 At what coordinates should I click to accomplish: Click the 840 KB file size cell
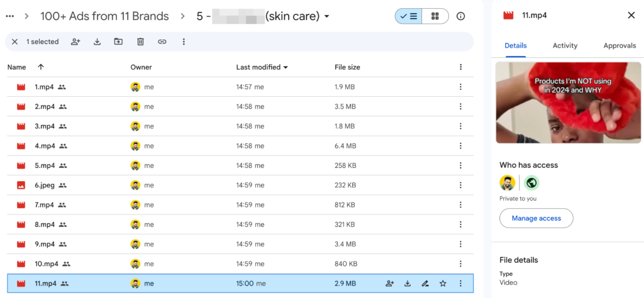pos(346,263)
